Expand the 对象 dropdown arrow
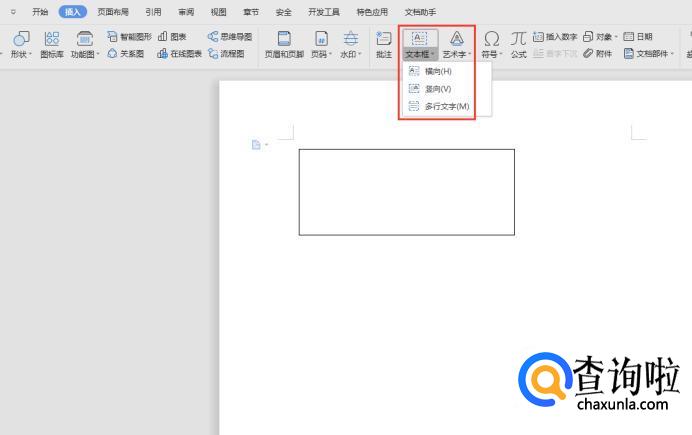Viewport: 692px width, 435px height. click(x=616, y=37)
